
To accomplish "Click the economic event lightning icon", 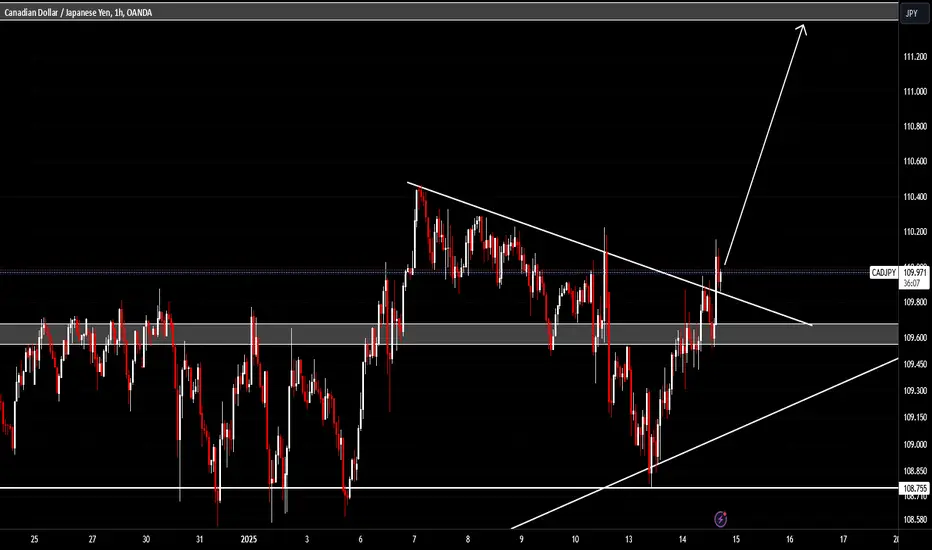I will pos(720,519).
